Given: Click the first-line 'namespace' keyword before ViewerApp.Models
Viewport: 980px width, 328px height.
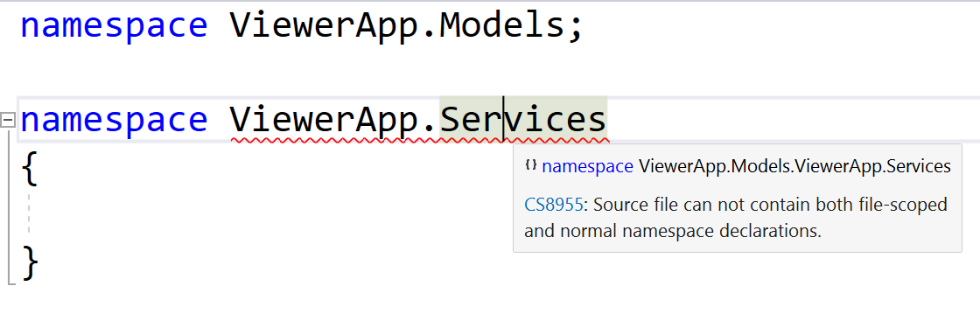Looking at the screenshot, I should [114, 27].
